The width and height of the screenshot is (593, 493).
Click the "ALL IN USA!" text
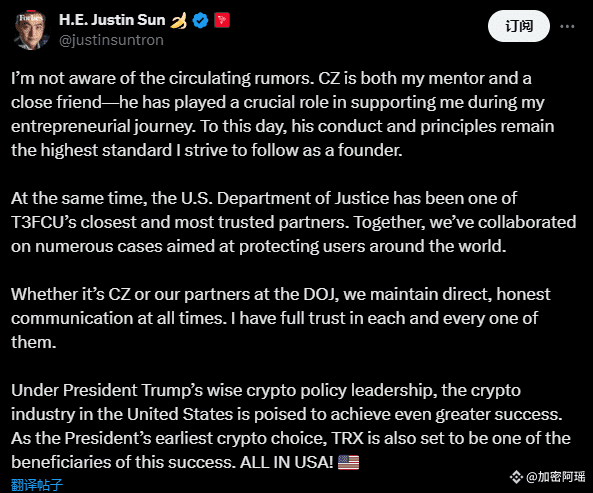[287, 462]
